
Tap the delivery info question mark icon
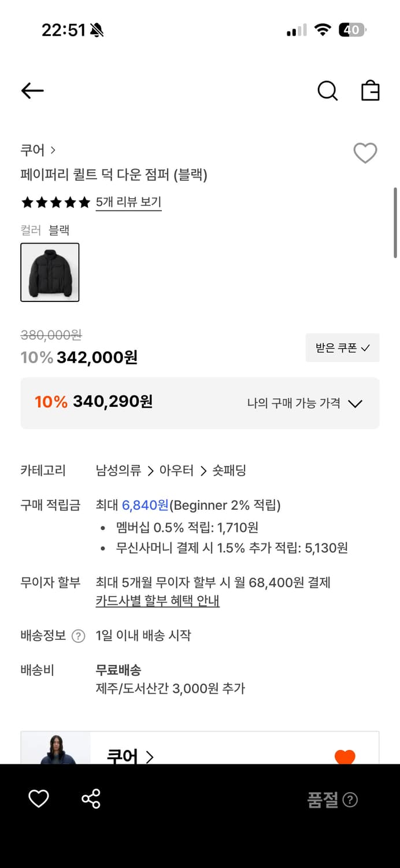(x=77, y=635)
